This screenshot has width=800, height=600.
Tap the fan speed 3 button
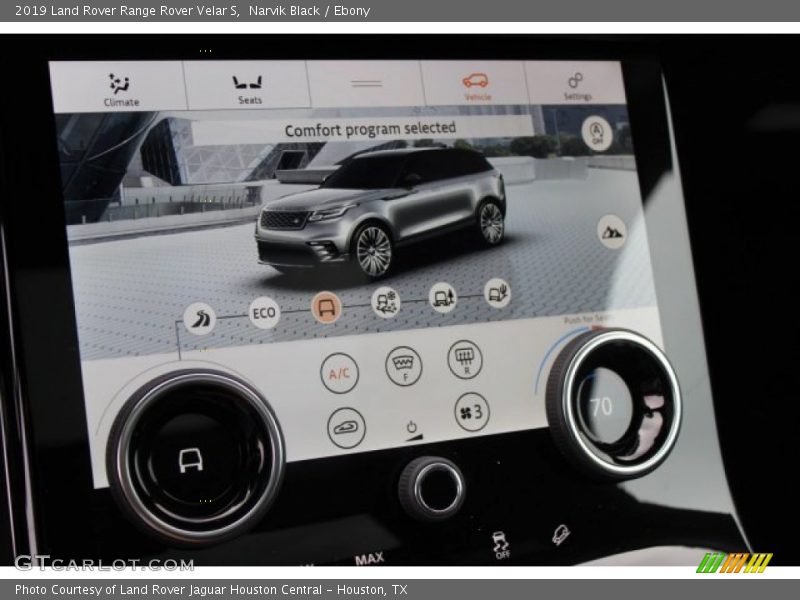471,412
